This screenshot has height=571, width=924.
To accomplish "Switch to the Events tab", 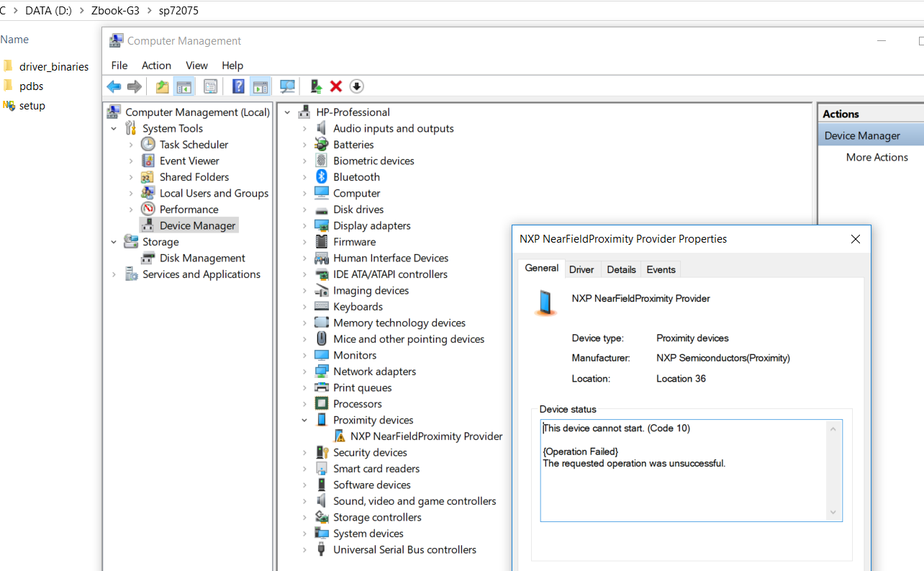I will [661, 269].
